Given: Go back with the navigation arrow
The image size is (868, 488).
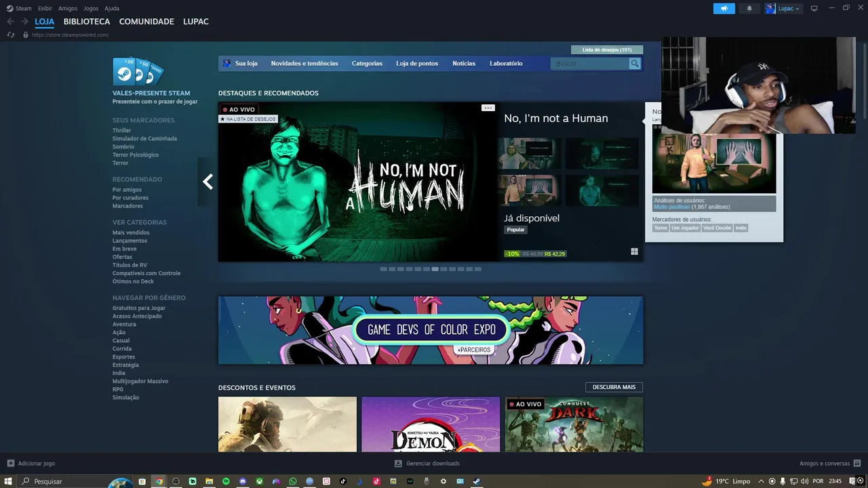Looking at the screenshot, I should click(10, 22).
